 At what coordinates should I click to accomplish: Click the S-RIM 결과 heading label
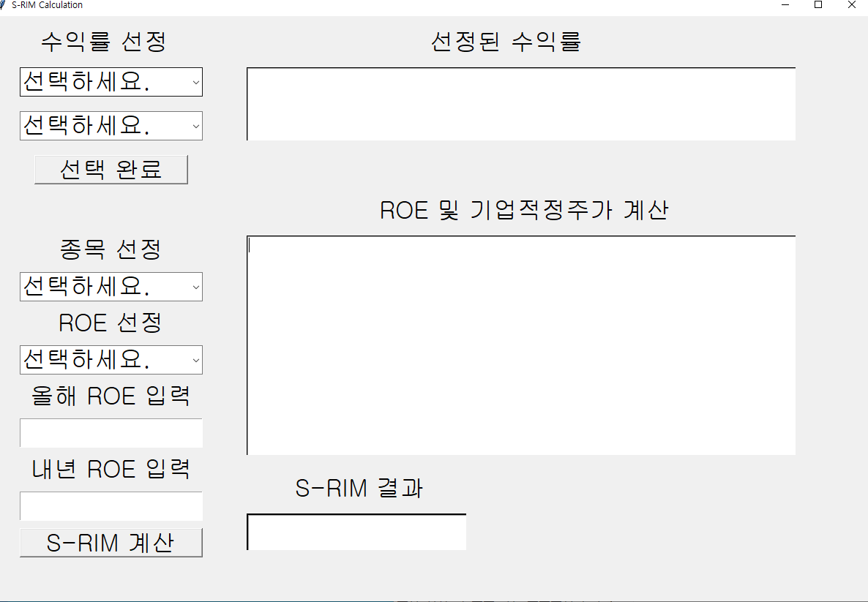[357, 488]
